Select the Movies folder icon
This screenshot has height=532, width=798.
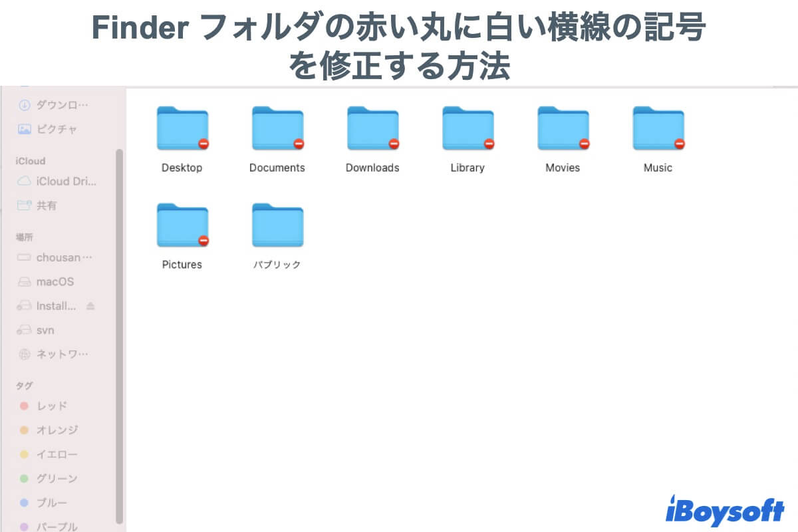[x=563, y=128]
